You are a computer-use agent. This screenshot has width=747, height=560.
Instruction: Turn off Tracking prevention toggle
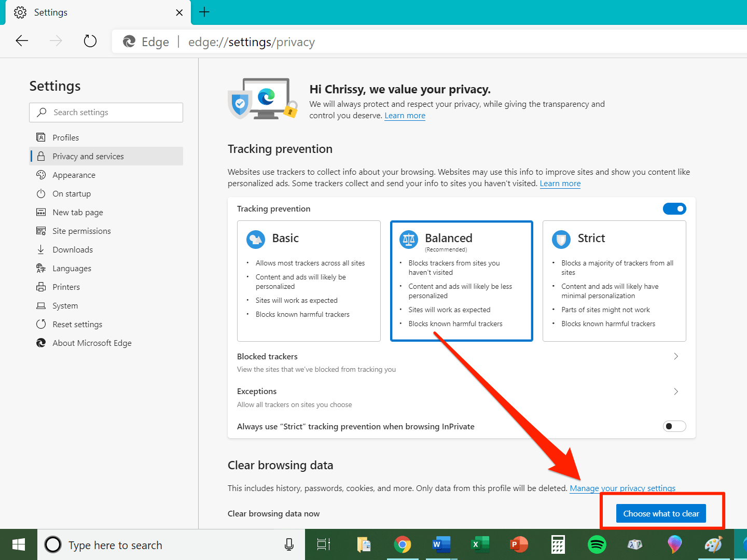tap(674, 208)
